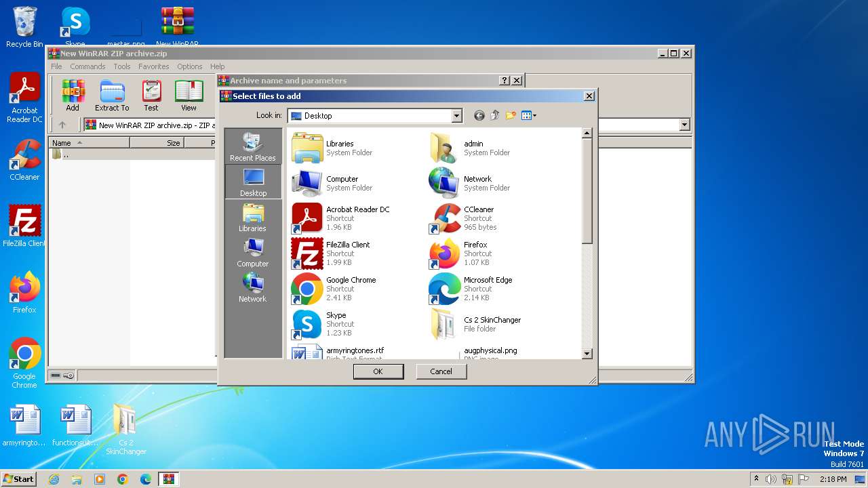Select Google Chrome shortcut in list

pyautogui.click(x=334, y=289)
